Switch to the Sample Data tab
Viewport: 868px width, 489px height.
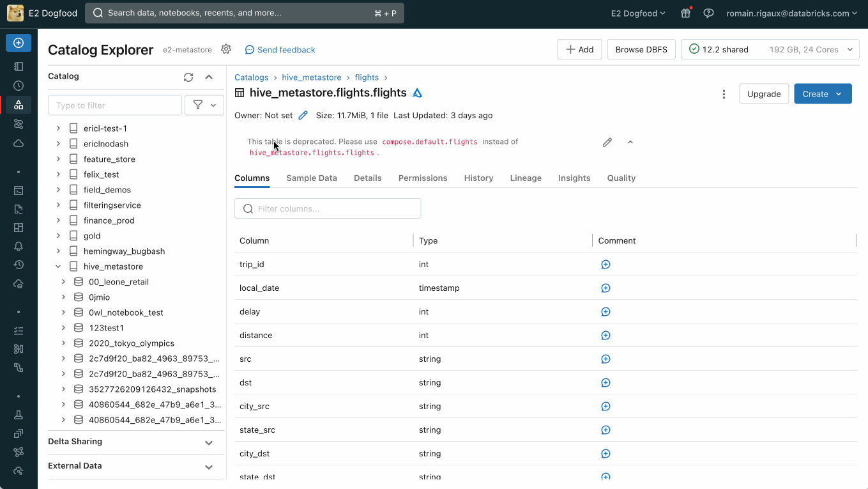click(x=311, y=178)
